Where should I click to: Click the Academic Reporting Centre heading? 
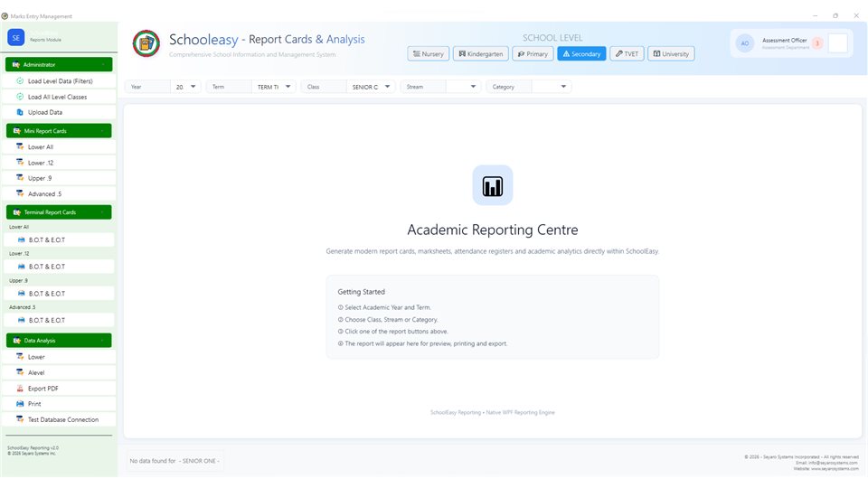(x=493, y=230)
